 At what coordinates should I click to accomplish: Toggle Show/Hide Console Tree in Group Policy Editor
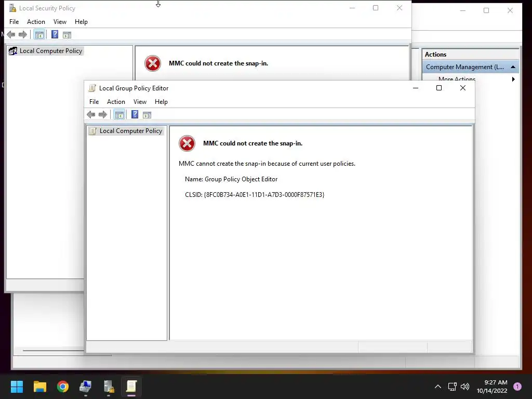pyautogui.click(x=119, y=115)
